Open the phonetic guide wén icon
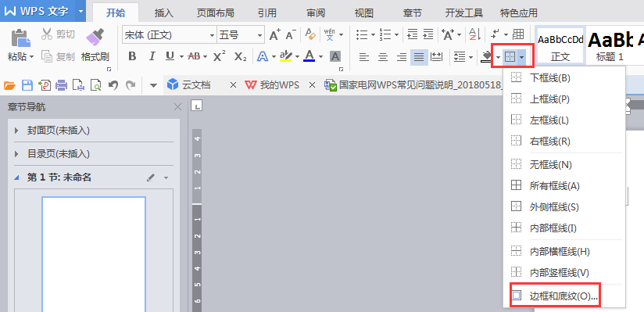 330,34
